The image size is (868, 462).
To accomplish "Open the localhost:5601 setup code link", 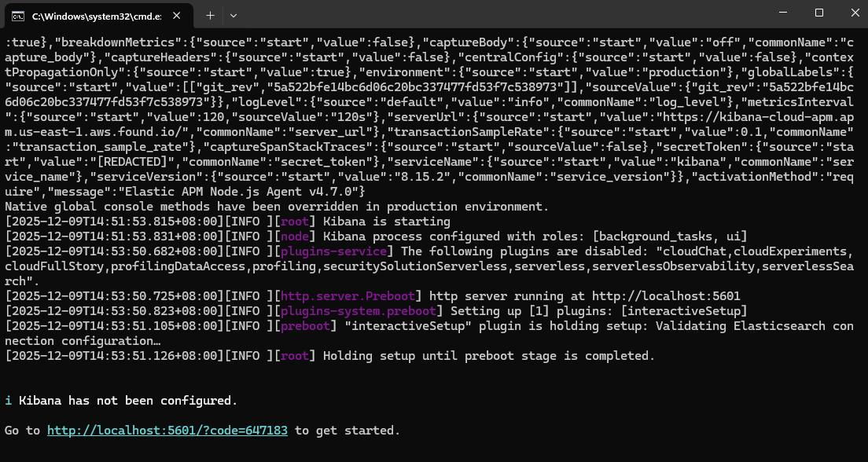I will (167, 430).
